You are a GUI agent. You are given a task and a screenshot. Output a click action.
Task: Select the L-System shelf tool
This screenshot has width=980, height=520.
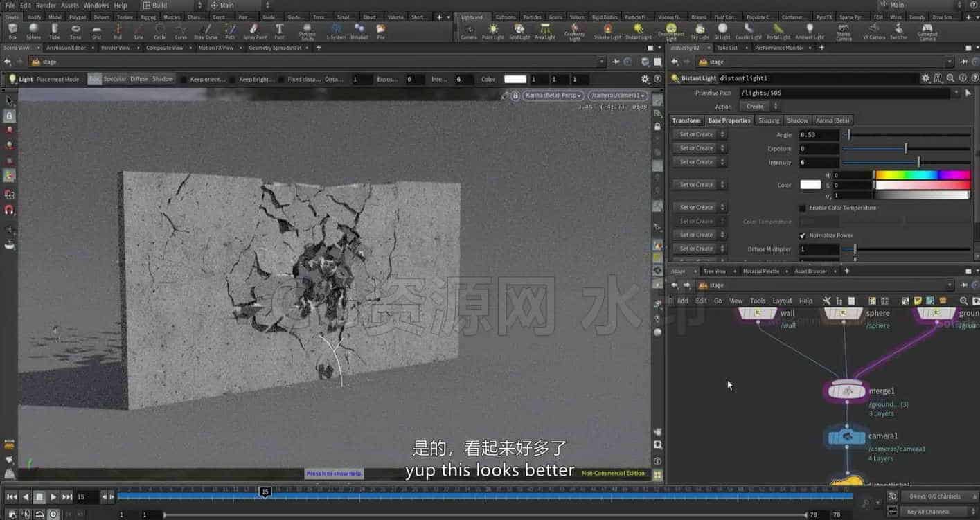pos(337,31)
